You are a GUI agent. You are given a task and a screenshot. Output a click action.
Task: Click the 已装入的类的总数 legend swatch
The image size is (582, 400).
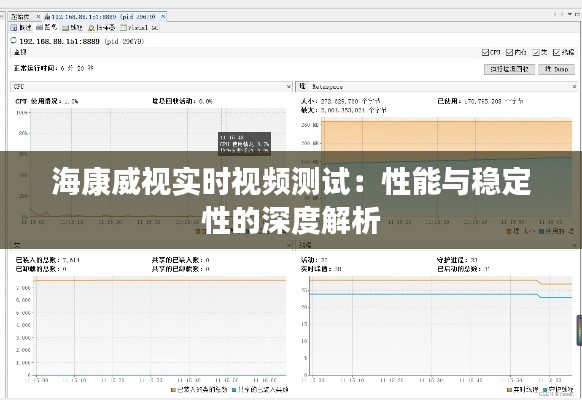pyautogui.click(x=173, y=390)
